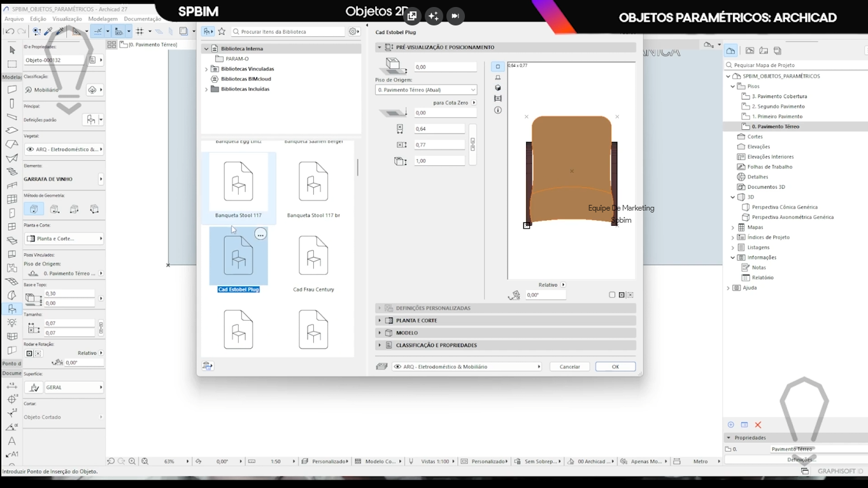868x488 pixels.
Task: Select first geometry method icon
Action: click(34, 209)
